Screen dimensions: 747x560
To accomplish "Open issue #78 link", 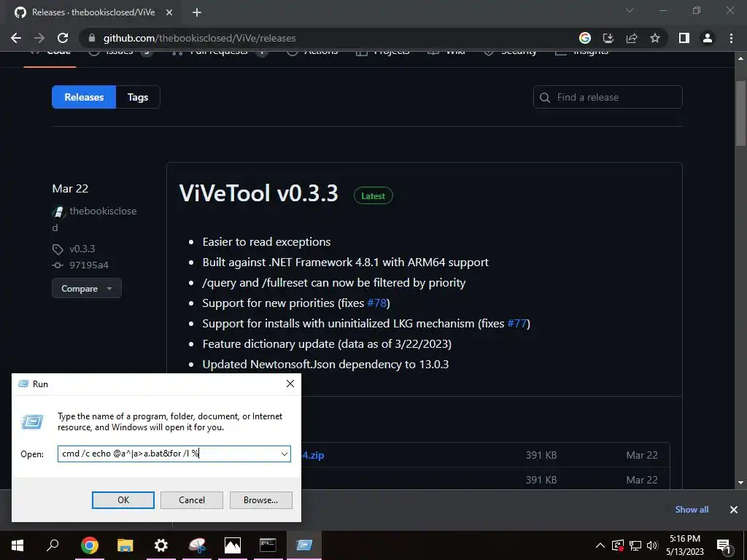I will (379, 303).
